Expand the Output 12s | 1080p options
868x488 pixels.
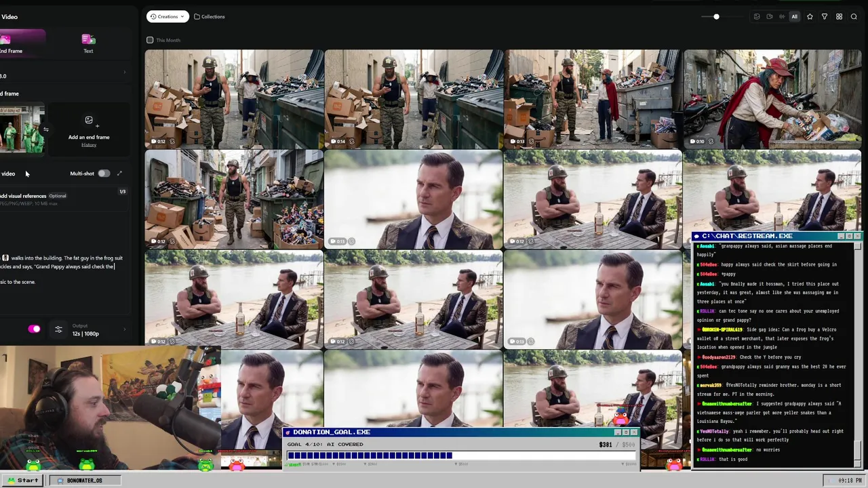(x=98, y=330)
